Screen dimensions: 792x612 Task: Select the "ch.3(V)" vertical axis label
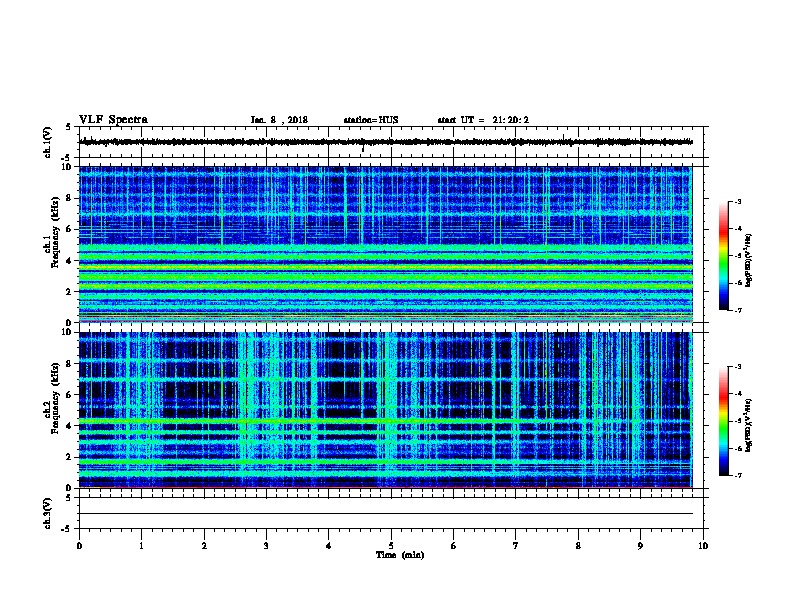[x=48, y=513]
